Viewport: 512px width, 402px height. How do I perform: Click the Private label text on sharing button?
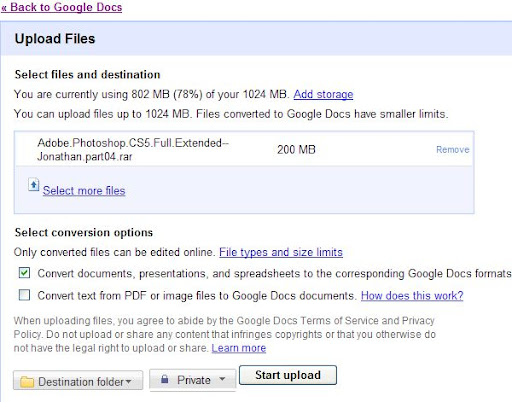(x=194, y=380)
